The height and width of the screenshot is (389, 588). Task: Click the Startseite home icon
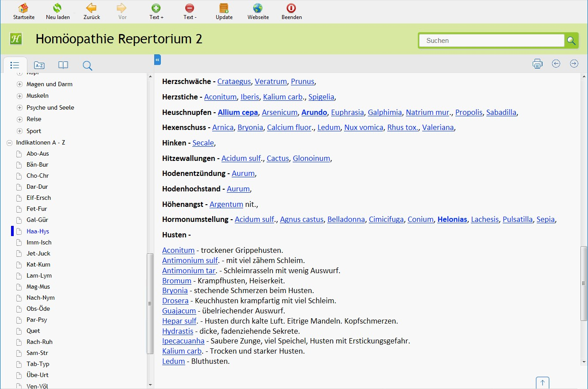tap(23, 8)
